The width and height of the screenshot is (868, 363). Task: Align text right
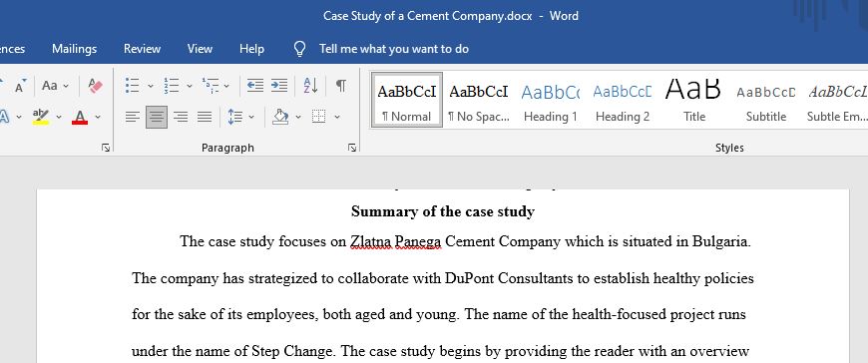(x=181, y=117)
